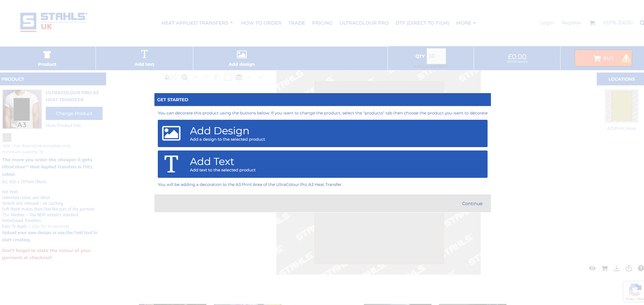Click the Add Design picture icon in dialog
644x305 pixels.
[171, 133]
